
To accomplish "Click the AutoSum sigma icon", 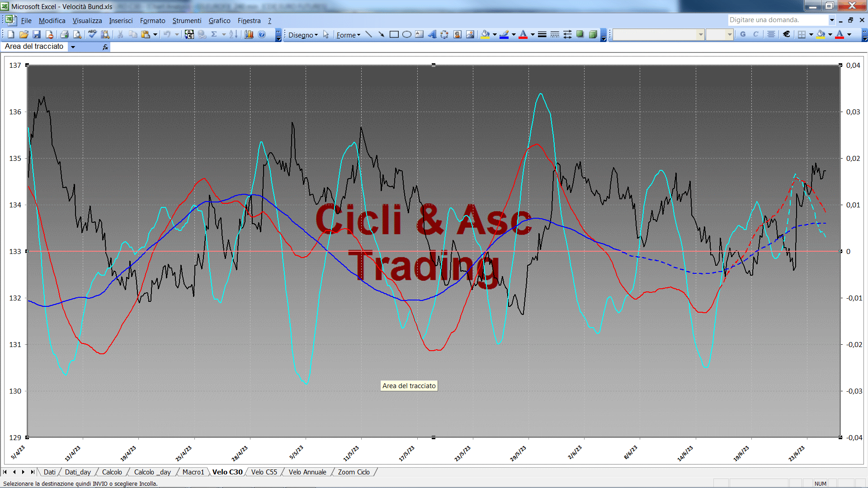I will pos(214,34).
